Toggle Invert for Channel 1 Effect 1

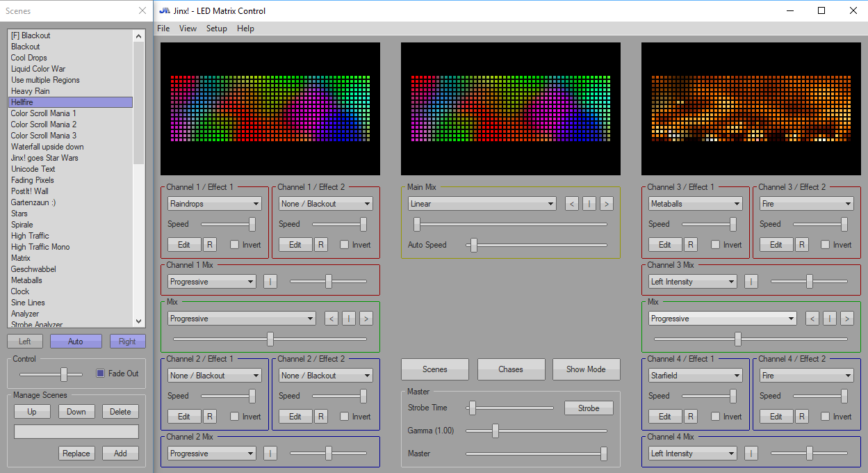click(235, 245)
